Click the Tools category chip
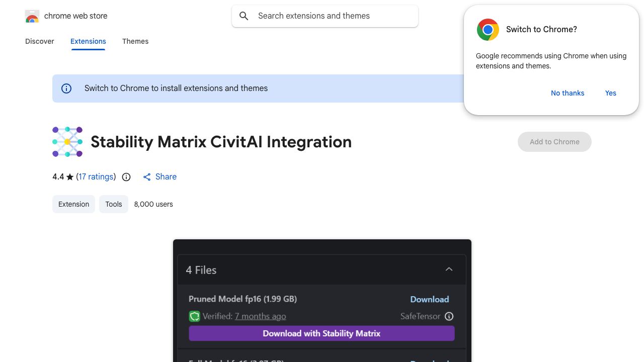Screen dimensions: 644x362 point(114,204)
